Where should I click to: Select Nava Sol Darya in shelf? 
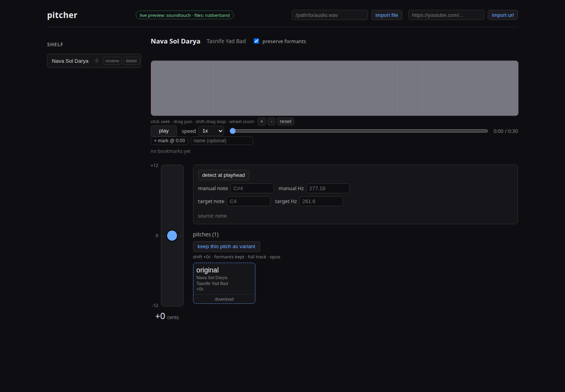tap(70, 61)
